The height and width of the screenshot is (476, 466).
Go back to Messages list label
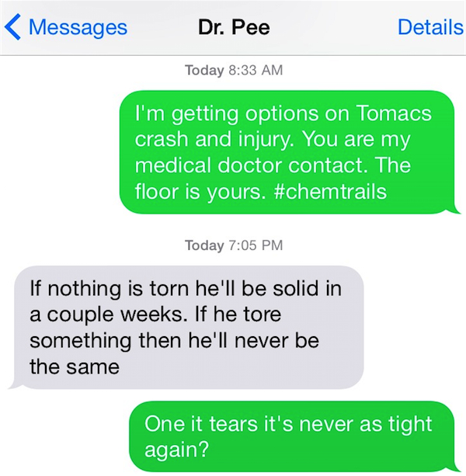[77, 27]
